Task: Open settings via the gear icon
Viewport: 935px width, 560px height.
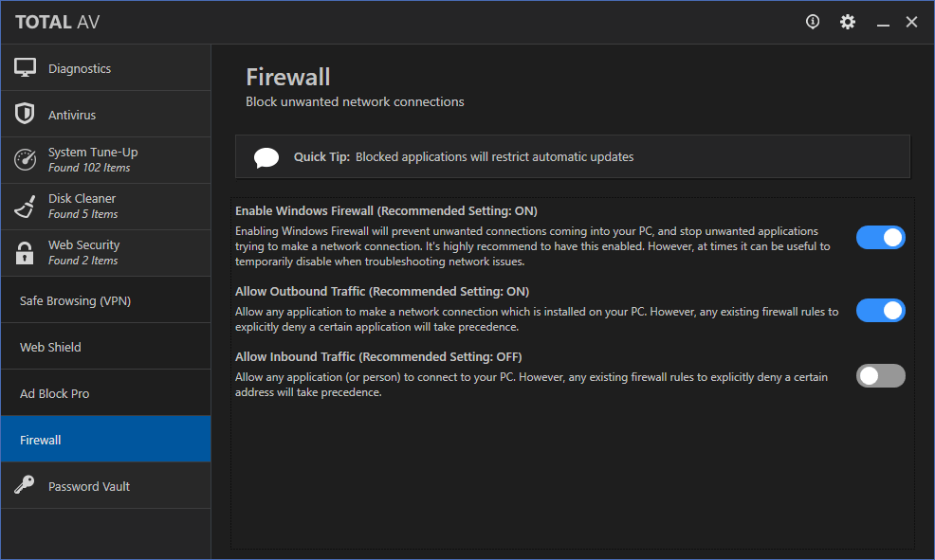Action: coord(848,22)
